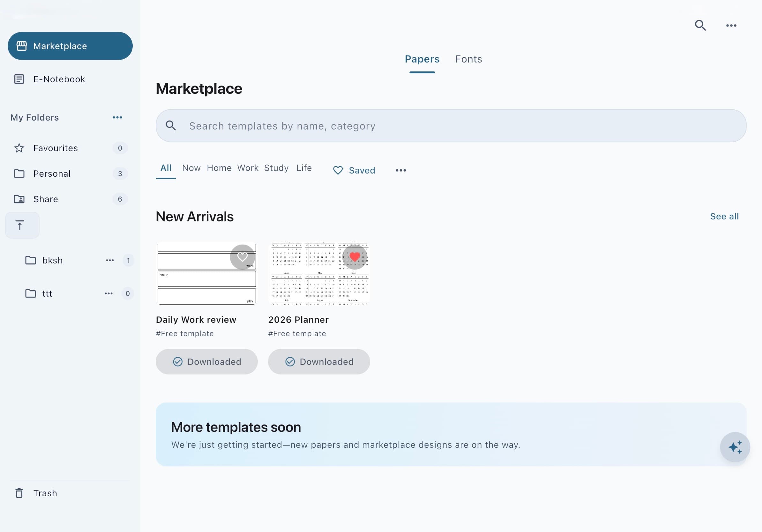762x532 pixels.
Task: Open bksh folder three-dot options
Action: coord(110,260)
